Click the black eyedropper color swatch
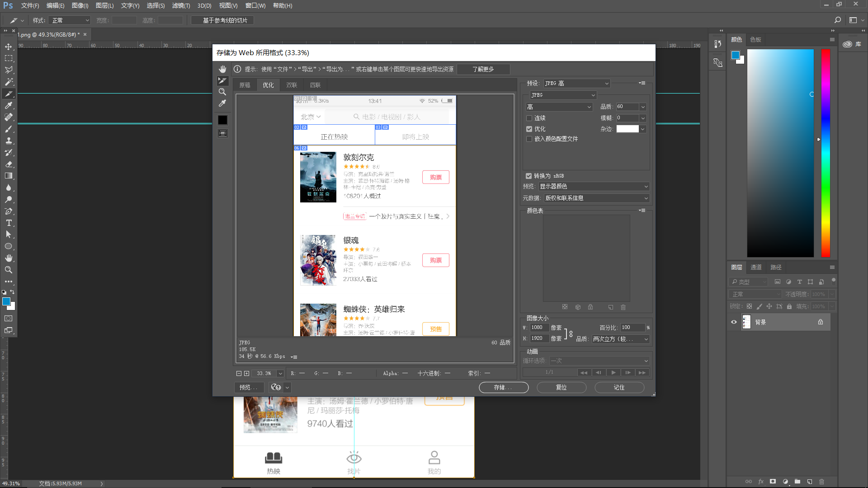This screenshot has width=868, height=488. [222, 120]
